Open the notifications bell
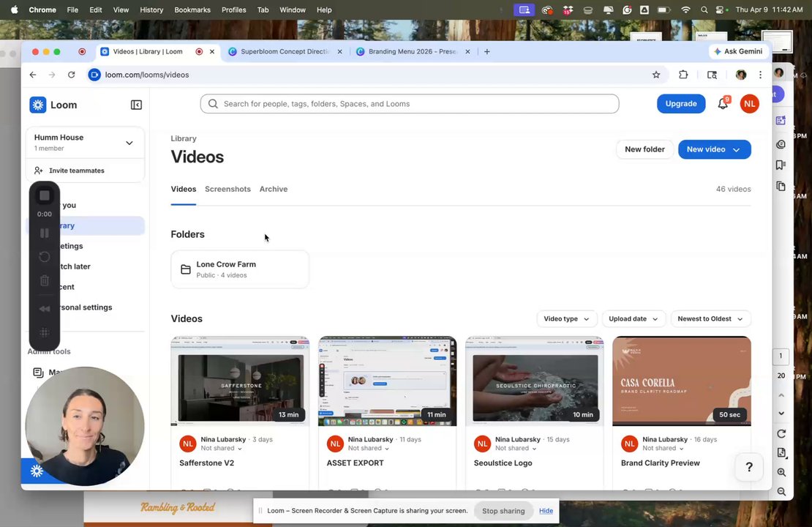The height and width of the screenshot is (527, 812). tap(723, 104)
